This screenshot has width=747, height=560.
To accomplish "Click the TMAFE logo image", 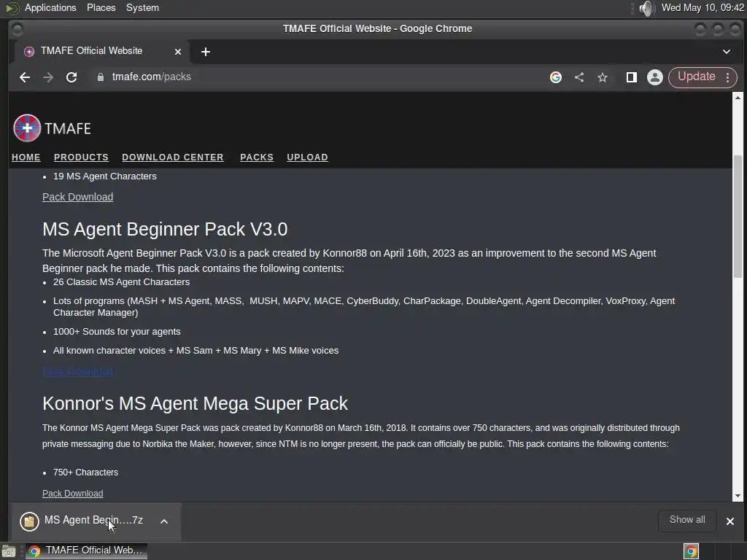I will pyautogui.click(x=27, y=128).
